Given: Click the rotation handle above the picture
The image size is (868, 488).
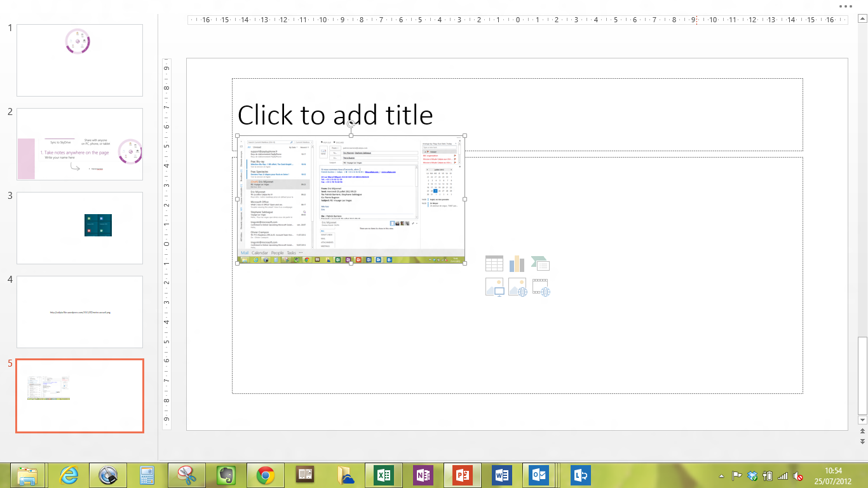Looking at the screenshot, I should 351,123.
